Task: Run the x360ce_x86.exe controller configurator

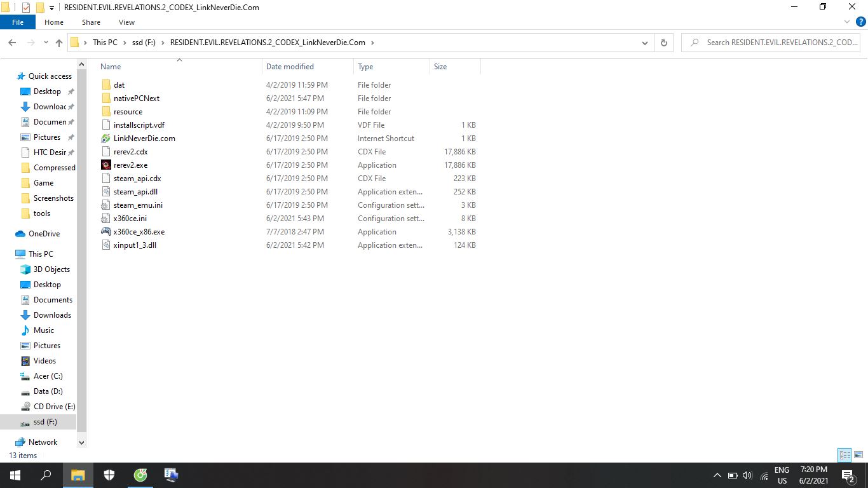Action: click(139, 231)
